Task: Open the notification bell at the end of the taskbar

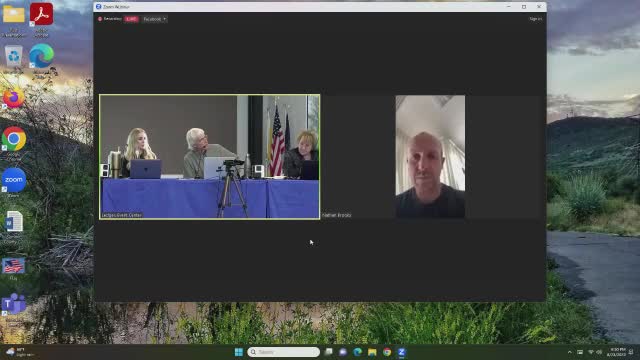Action: click(x=631, y=352)
